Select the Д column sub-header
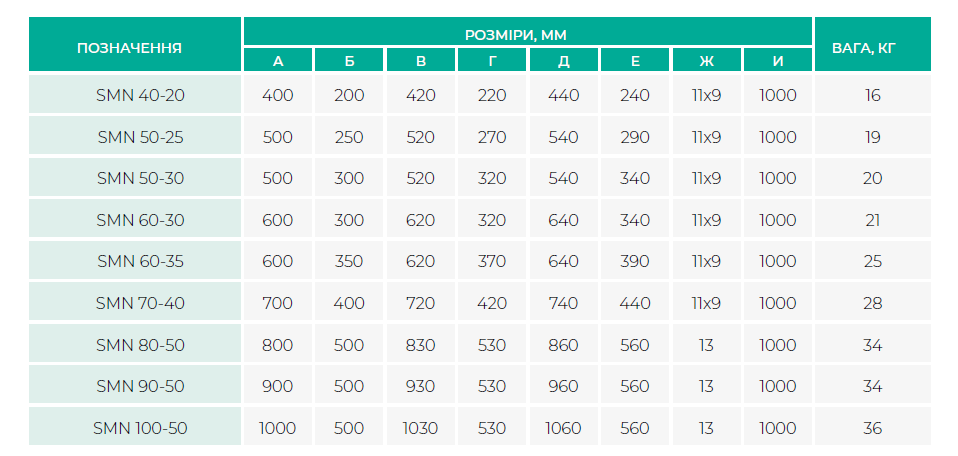Viewport: 958px width, 456px height. [x=563, y=61]
